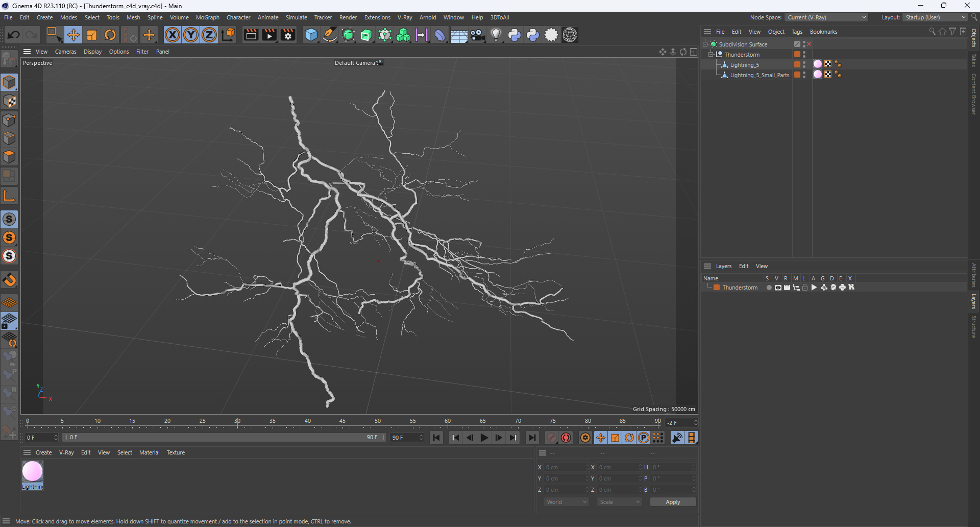The image size is (980, 527).
Task: Toggle Enable Snap S icon
Action: click(9, 219)
